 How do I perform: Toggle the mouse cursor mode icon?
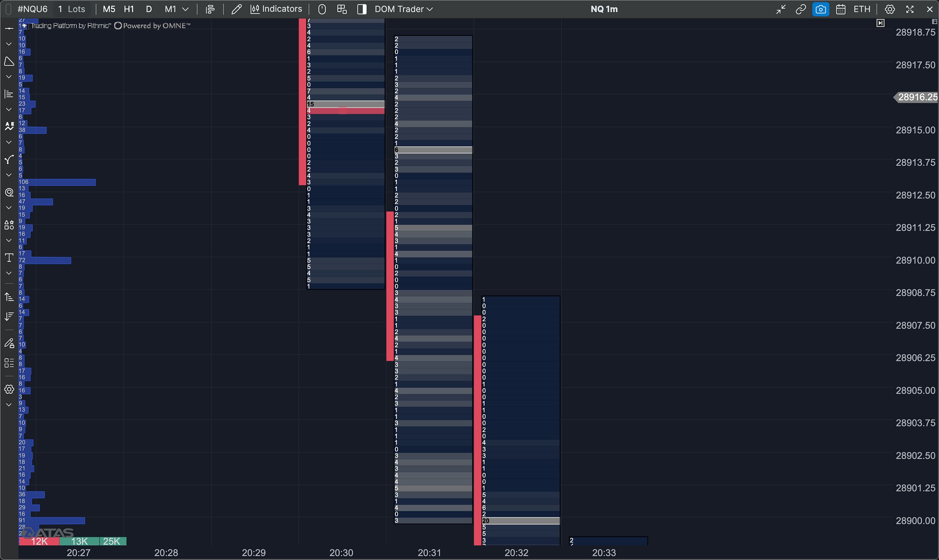[x=322, y=9]
